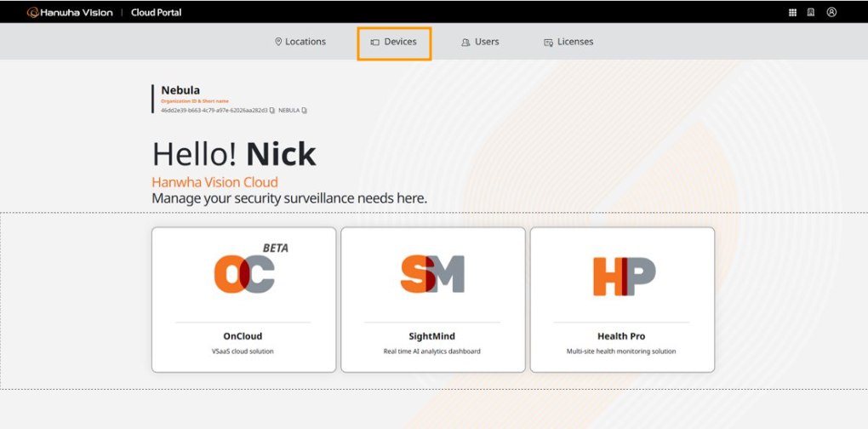
Task: Click the BETA label on OnCloud
Action: [x=276, y=248]
